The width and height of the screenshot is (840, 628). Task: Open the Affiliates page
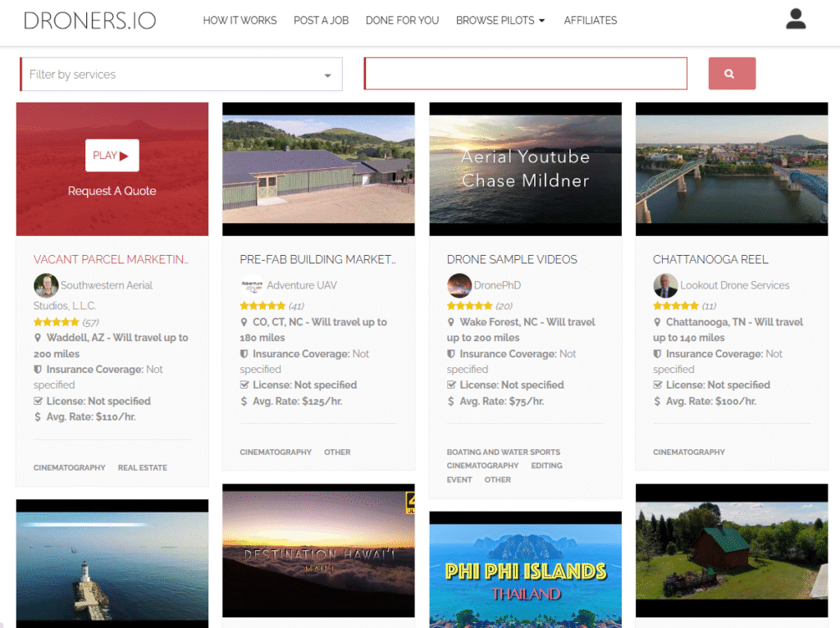point(590,20)
